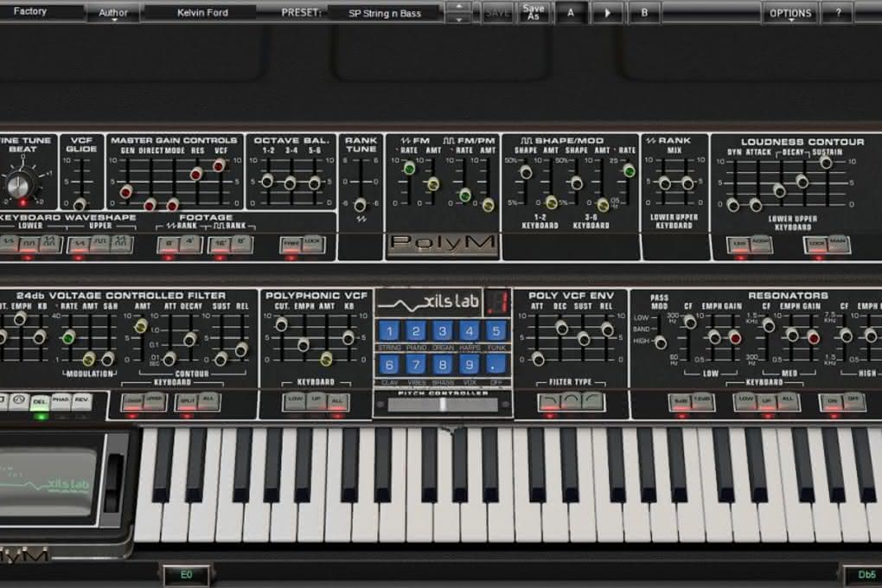
Task: Click the Polyphonic VCF keyboard LOW switch
Action: (294, 401)
